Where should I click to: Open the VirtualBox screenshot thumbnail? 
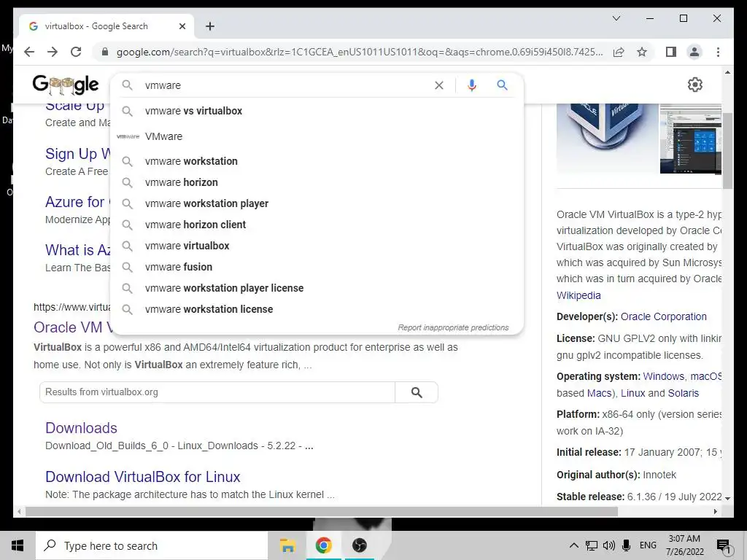690,139
